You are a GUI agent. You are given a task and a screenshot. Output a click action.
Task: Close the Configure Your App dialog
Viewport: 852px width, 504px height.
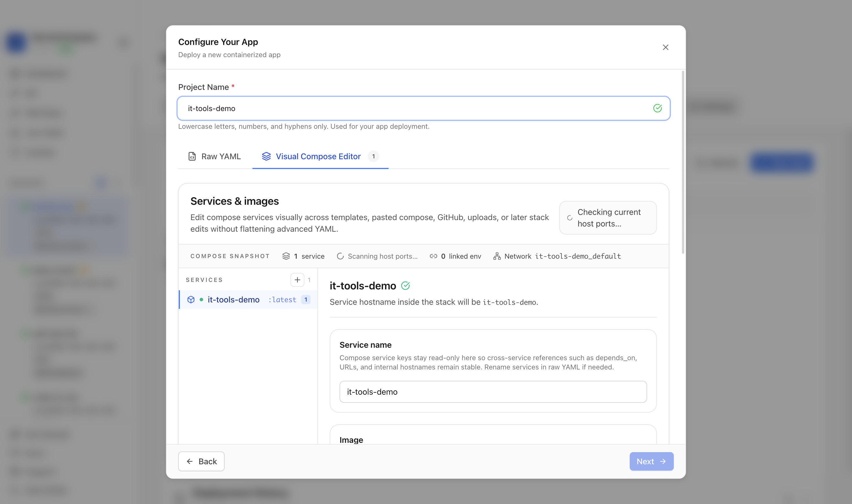pos(665,47)
